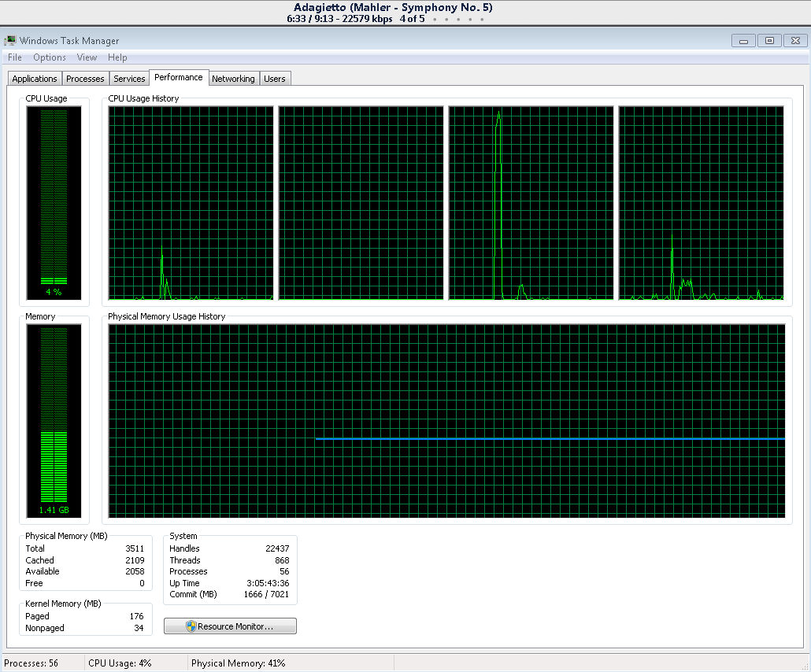Click the second CPU core history graph
Screen dimensions: 811x672
pyautogui.click(x=361, y=203)
